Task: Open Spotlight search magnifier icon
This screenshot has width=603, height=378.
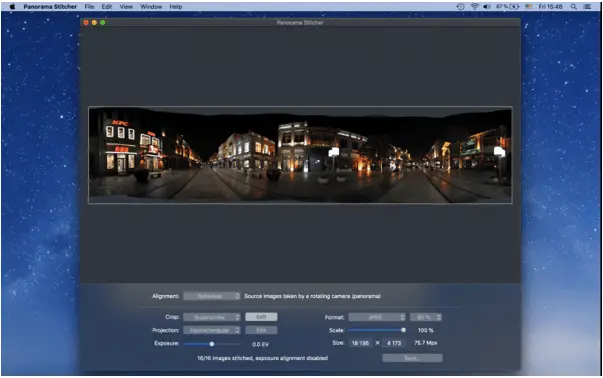Action: pos(573,7)
